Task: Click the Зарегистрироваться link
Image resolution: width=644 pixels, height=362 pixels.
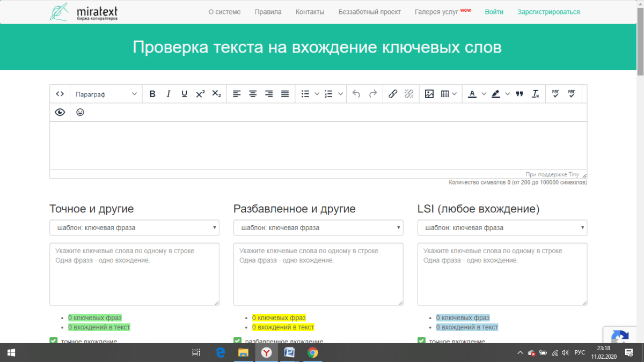Action: pyautogui.click(x=548, y=12)
